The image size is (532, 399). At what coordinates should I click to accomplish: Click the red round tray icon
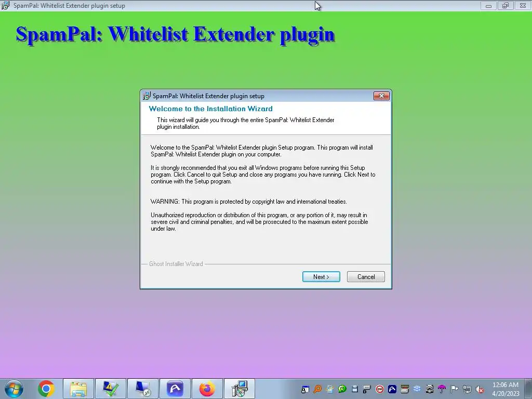point(380,389)
